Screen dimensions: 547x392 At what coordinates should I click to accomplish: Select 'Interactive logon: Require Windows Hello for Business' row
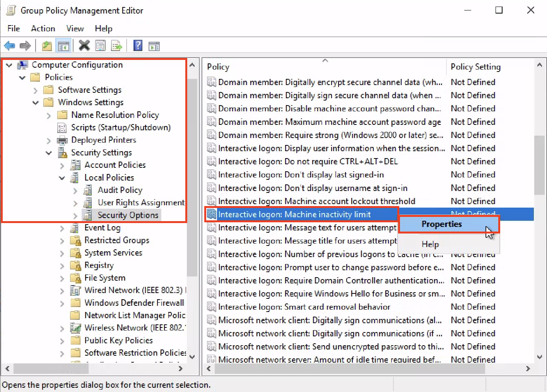pos(331,294)
